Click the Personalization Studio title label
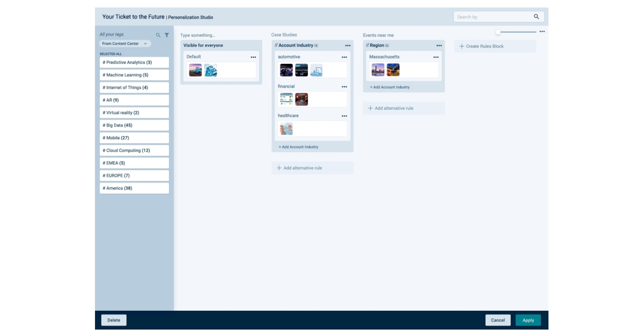 [x=191, y=17]
